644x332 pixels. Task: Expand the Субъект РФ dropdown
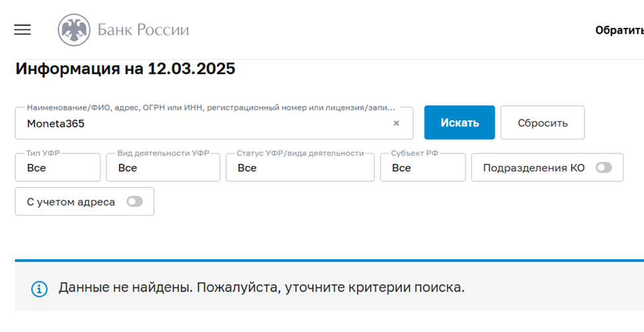click(x=423, y=167)
